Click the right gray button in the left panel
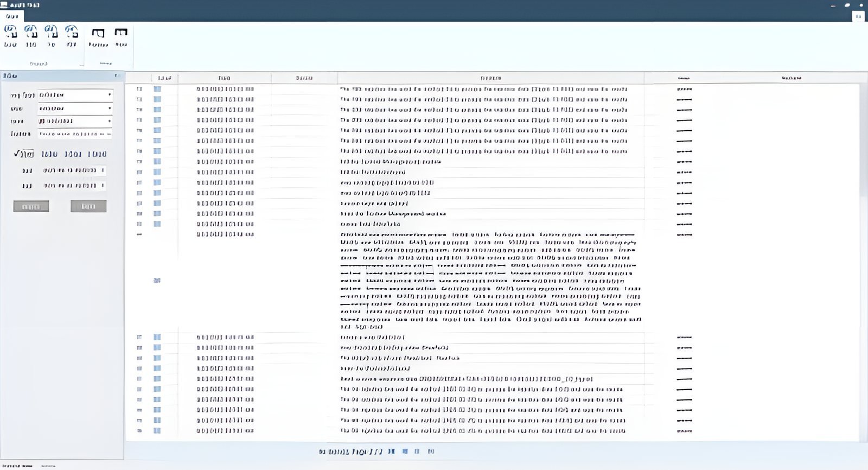The image size is (868, 470). [88, 206]
